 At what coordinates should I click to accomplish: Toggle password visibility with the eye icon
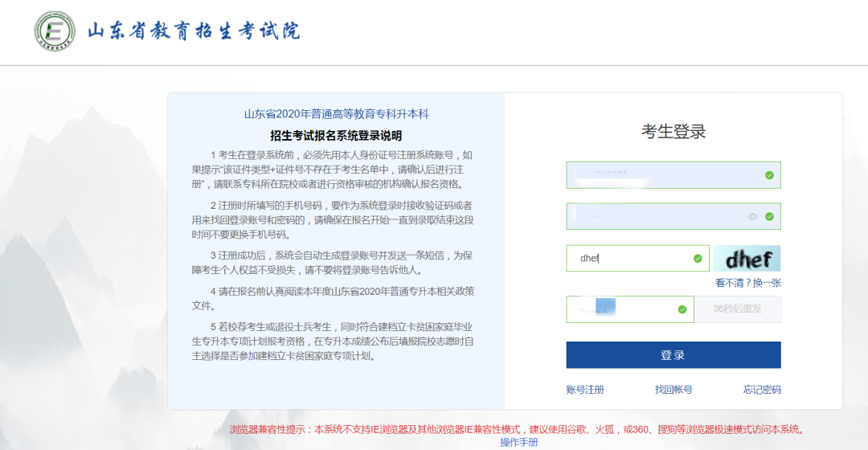(x=753, y=216)
